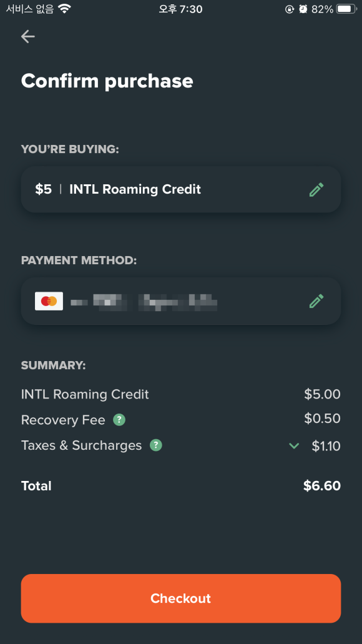The width and height of the screenshot is (362, 644).
Task: Tap the rotation lock status icon
Action: [x=290, y=9]
